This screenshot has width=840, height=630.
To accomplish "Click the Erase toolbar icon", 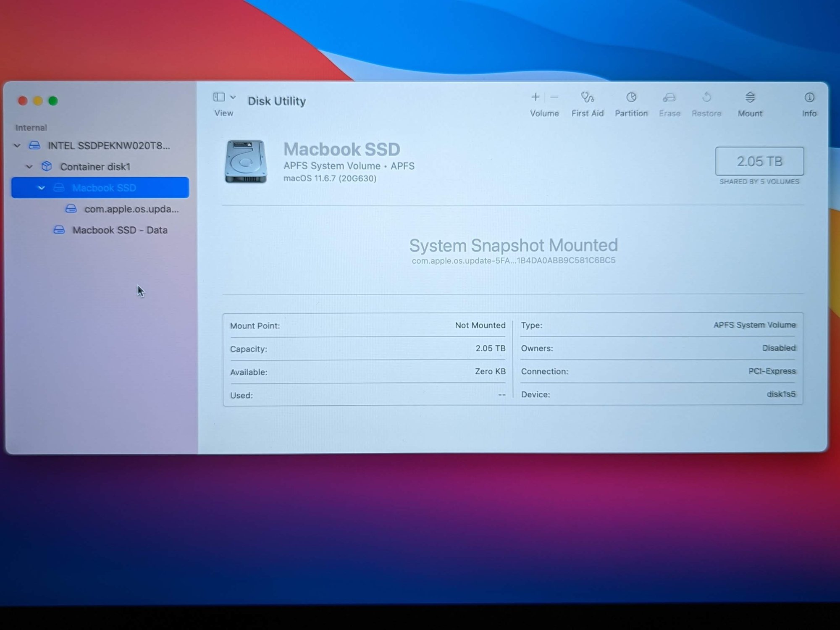I will coord(669,98).
